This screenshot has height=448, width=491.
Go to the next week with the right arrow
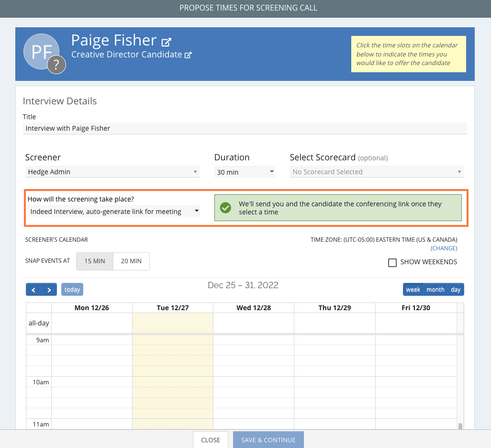coord(49,290)
